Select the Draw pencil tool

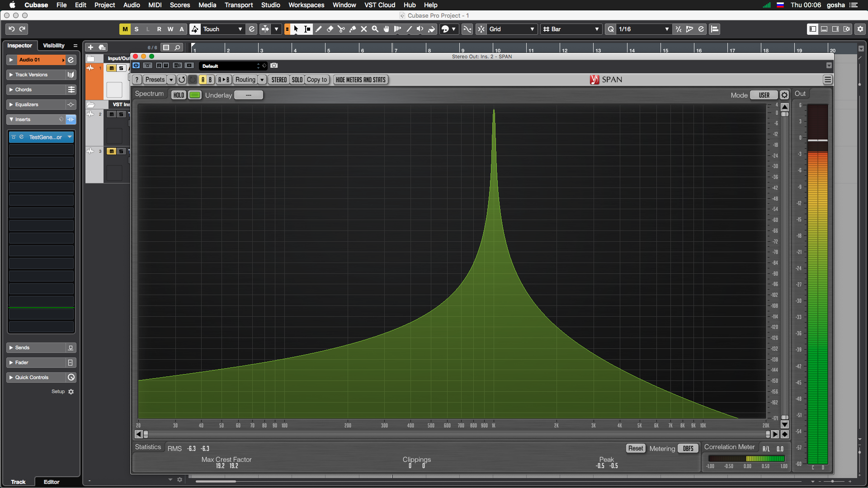tap(319, 29)
